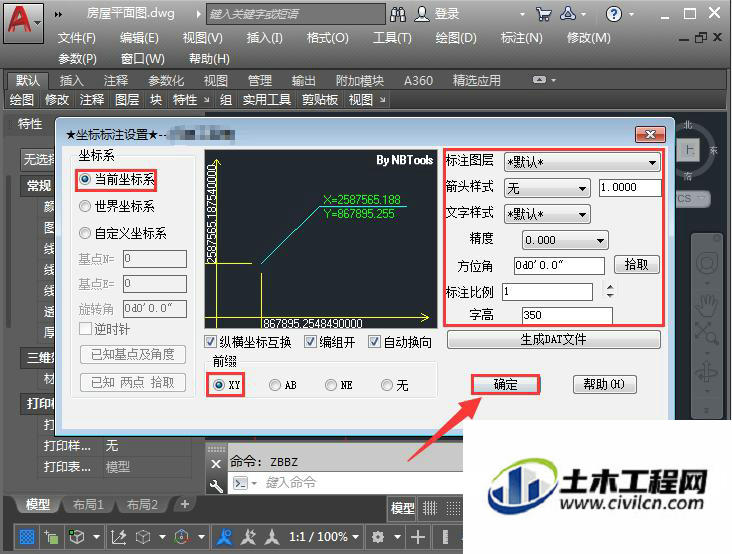Select the 无 prefix radio button
The height and width of the screenshot is (554, 732).
tap(387, 385)
